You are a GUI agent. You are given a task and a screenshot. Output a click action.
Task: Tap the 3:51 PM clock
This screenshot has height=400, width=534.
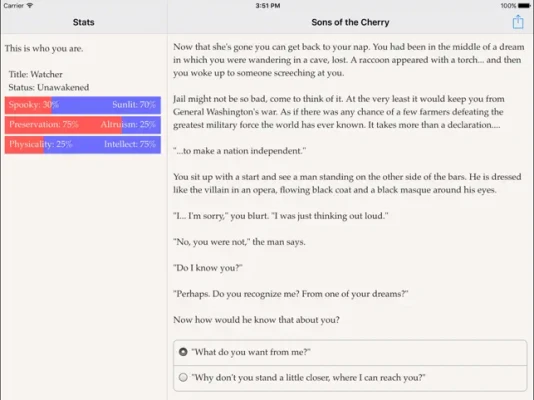pyautogui.click(x=268, y=6)
